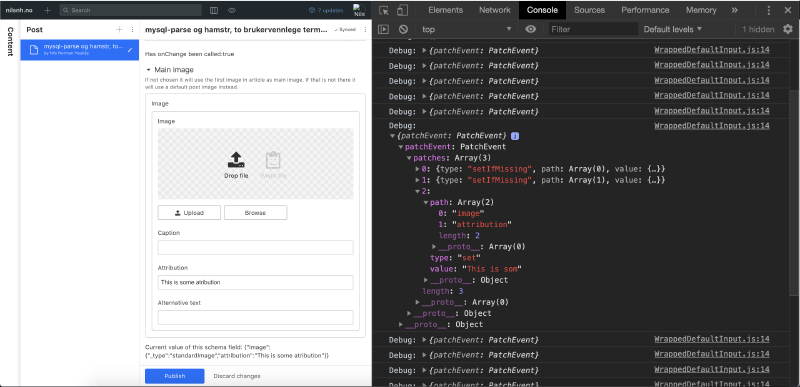
Task: Activate the DevTools inspect element picker
Action: tap(384, 10)
